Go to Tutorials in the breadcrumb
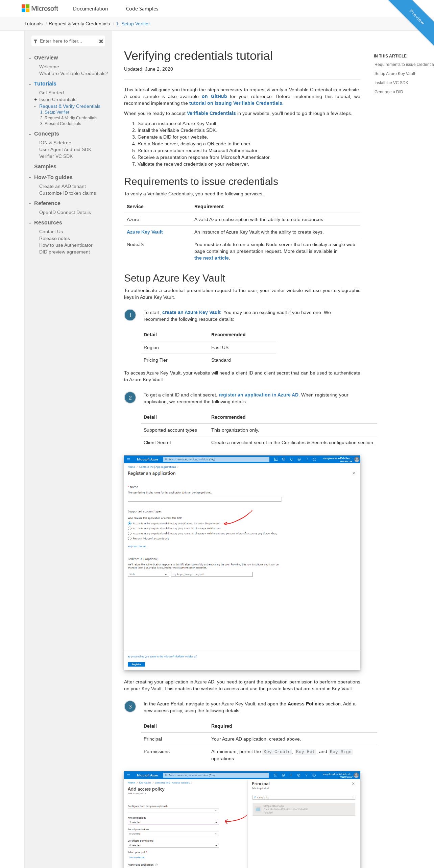434x868 pixels. click(x=33, y=24)
